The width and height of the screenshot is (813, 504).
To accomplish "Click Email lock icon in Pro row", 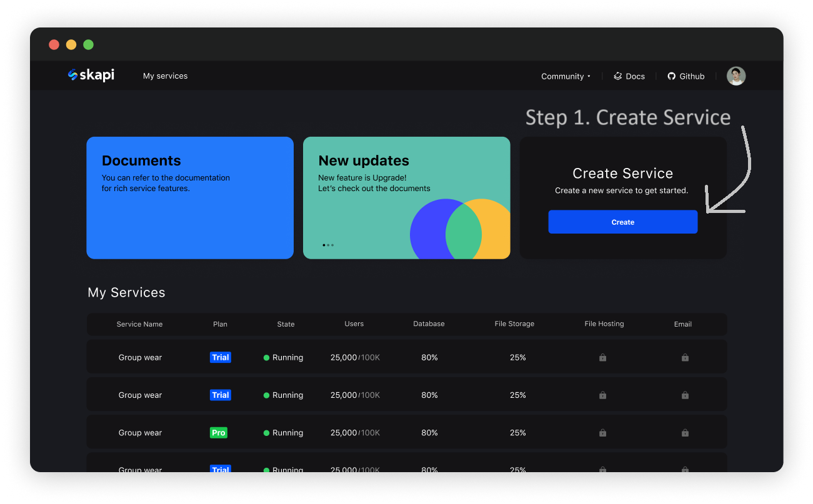I will pos(685,433).
